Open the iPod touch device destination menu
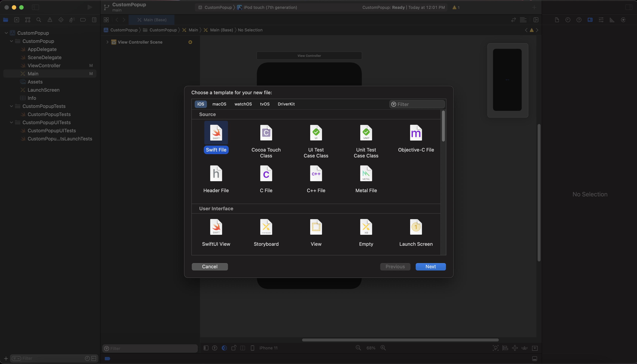637x364 pixels. tap(267, 7)
